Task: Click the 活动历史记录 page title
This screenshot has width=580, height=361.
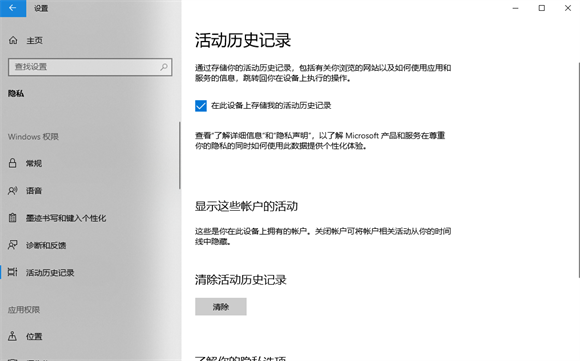Action: (243, 40)
